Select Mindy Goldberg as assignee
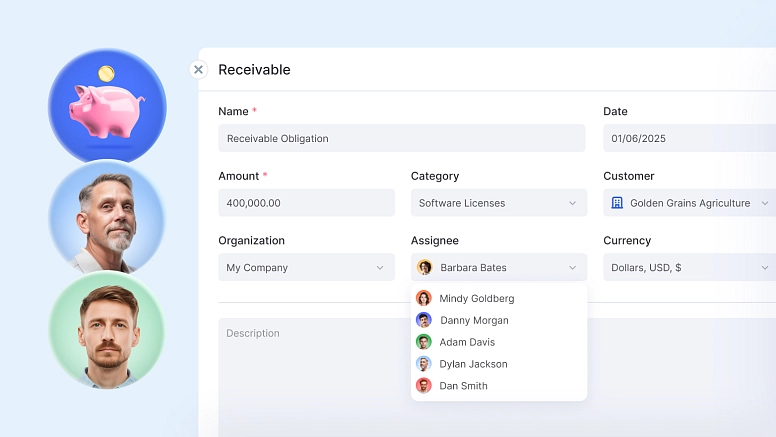The image size is (776, 437). 499,298
